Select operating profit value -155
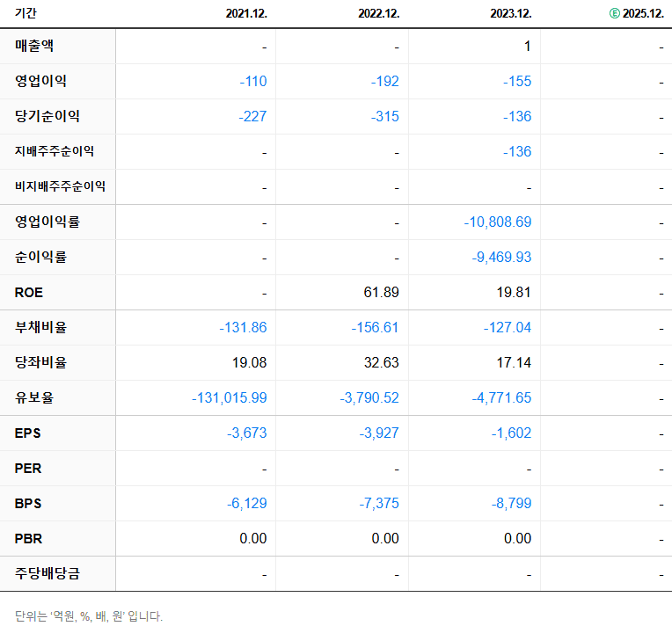 tap(517, 81)
